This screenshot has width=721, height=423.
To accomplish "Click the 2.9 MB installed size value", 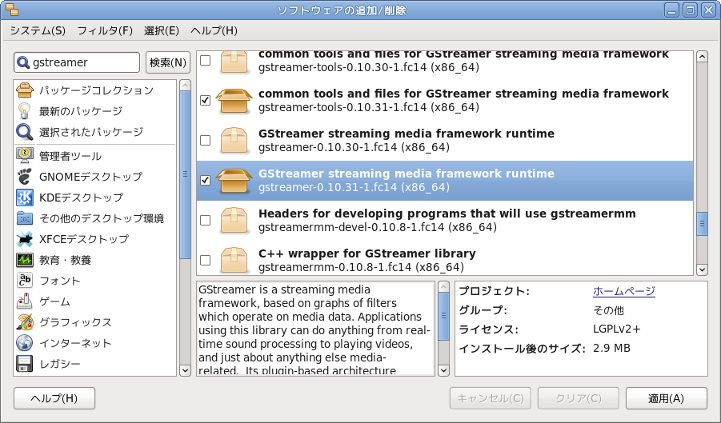I will tap(612, 348).
